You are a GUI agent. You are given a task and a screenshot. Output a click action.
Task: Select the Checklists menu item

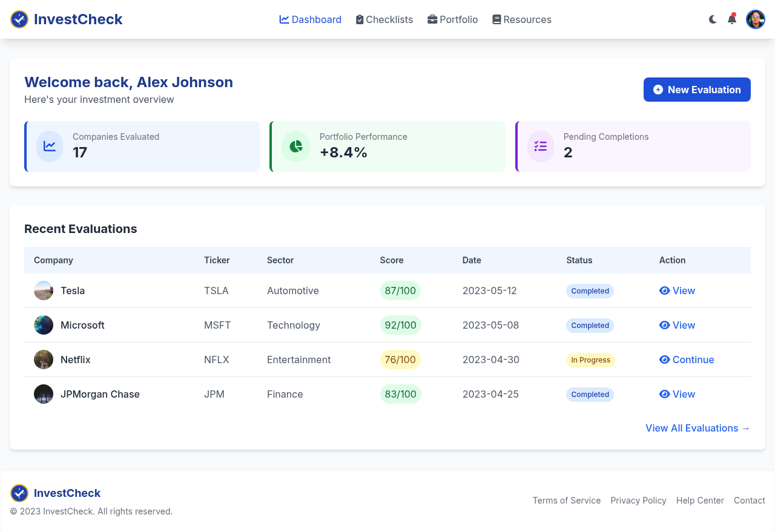(x=384, y=19)
